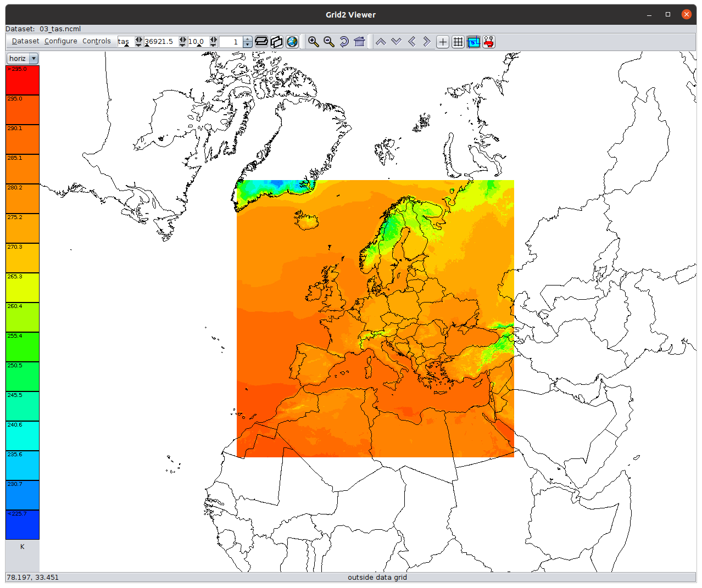Click the red >295.0 color legend swatch
This screenshot has height=588, width=702.
point(23,80)
